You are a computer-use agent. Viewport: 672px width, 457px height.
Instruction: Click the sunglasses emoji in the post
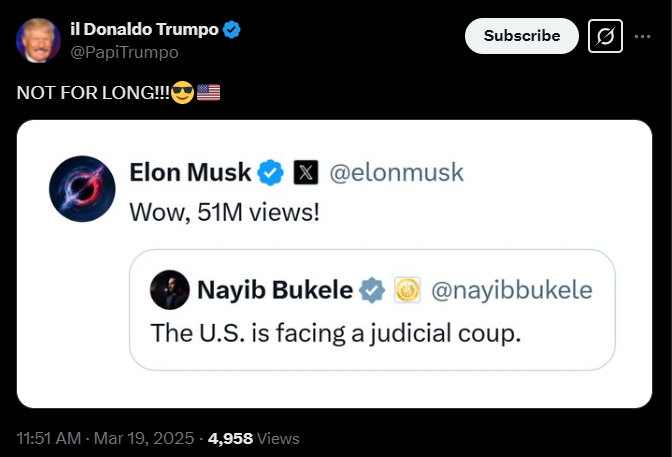pos(182,93)
